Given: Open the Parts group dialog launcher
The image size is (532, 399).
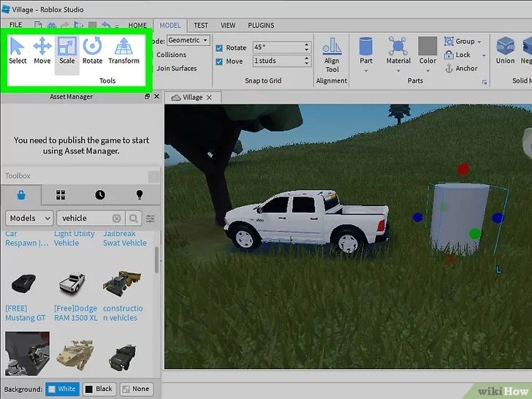Looking at the screenshot, I should [x=484, y=83].
